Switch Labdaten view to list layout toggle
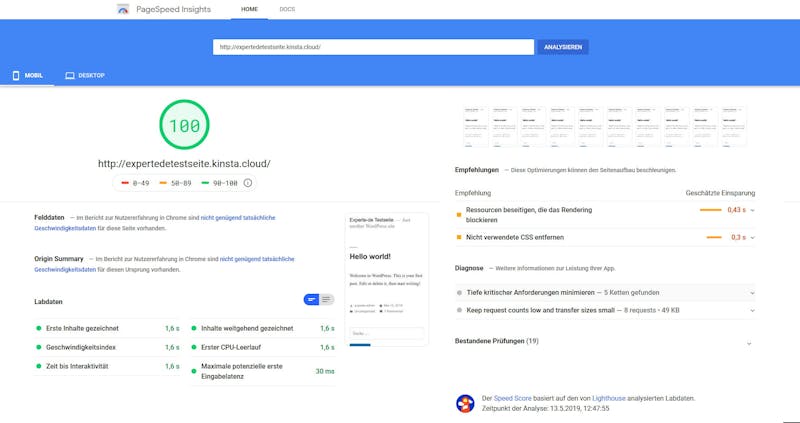This screenshot has height=423, width=800. [327, 300]
